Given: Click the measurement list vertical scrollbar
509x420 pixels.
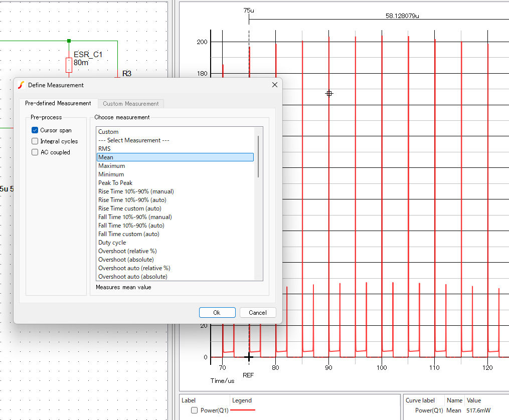Looking at the screenshot, I should 259,156.
